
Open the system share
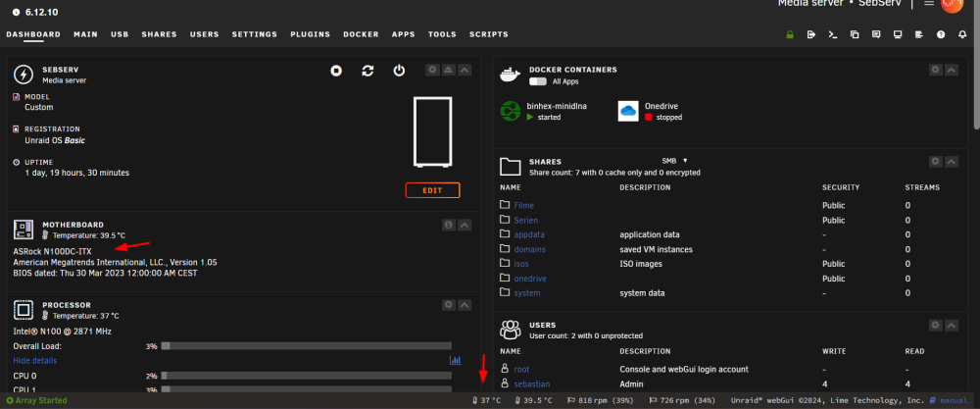pos(527,292)
